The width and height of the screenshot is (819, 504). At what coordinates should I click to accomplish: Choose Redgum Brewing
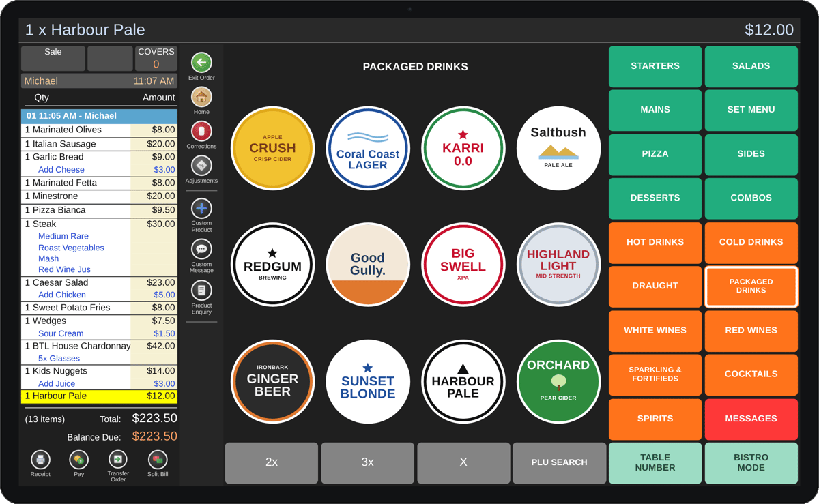point(272,265)
